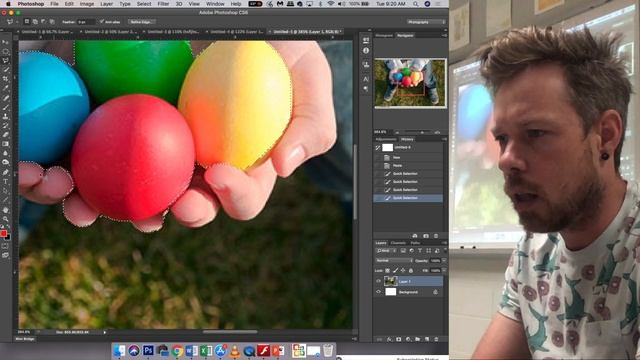The width and height of the screenshot is (640, 360).
Task: Hide the Background layer eye icon
Action: pyautogui.click(x=378, y=292)
